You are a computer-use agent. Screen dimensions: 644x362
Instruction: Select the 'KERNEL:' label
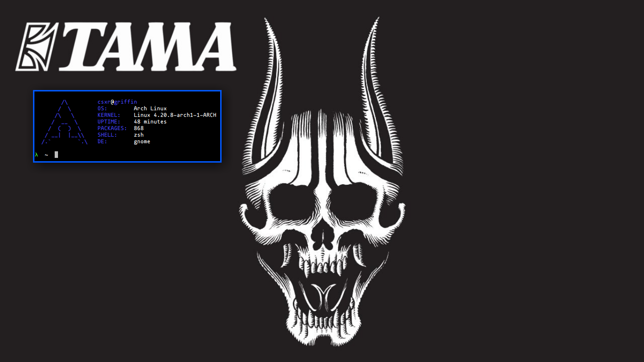(x=109, y=115)
